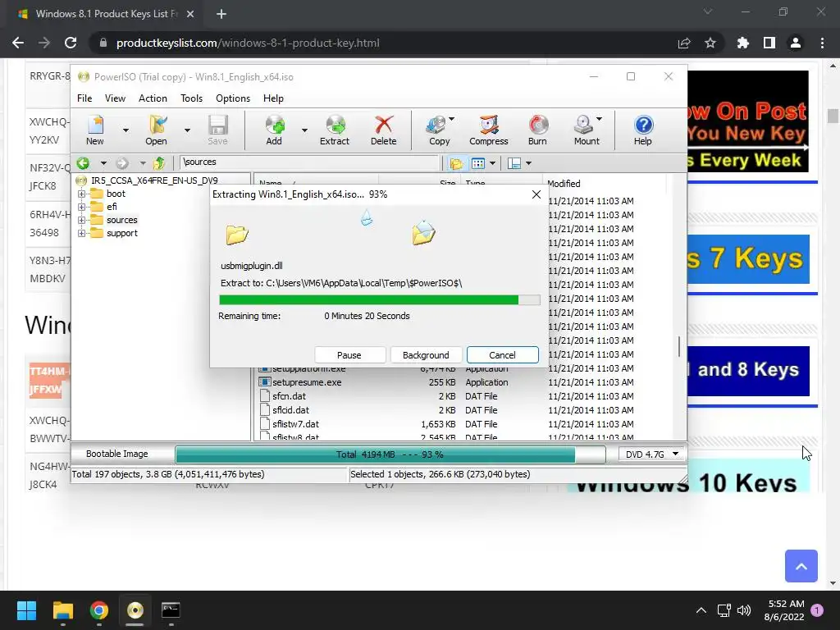Click the Total 4194 MB capacity bar
Screen dimensions: 840x630
click(x=390, y=454)
